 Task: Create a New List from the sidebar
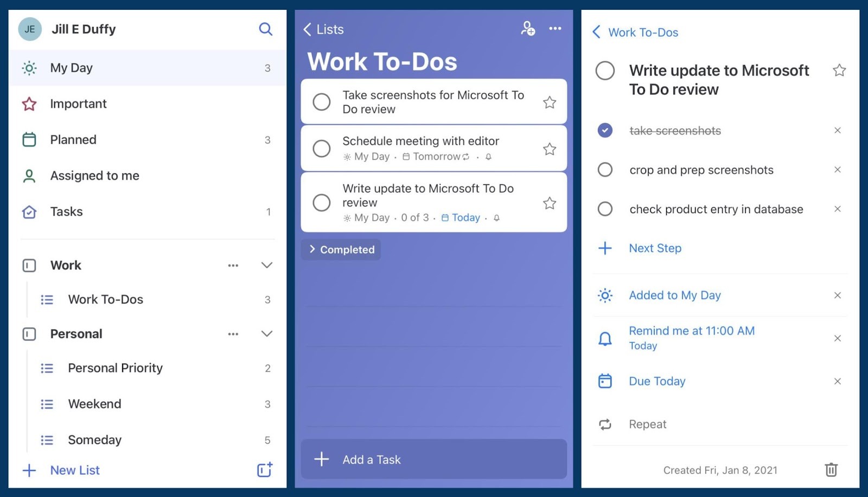pos(74,470)
